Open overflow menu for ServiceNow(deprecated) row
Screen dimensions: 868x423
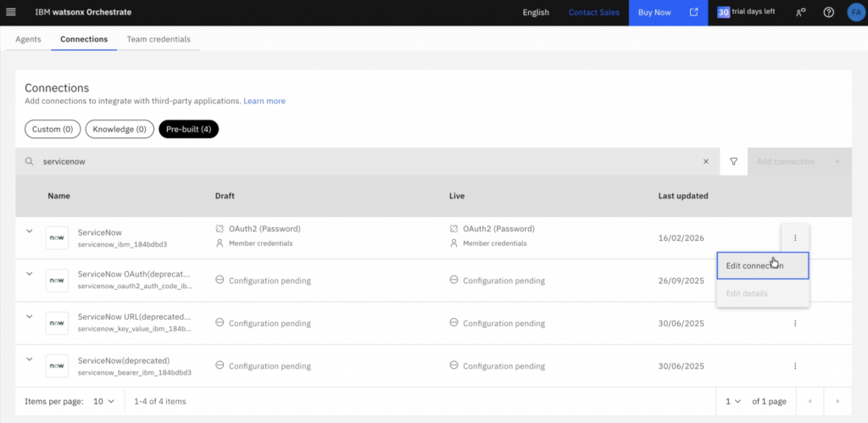pos(795,366)
